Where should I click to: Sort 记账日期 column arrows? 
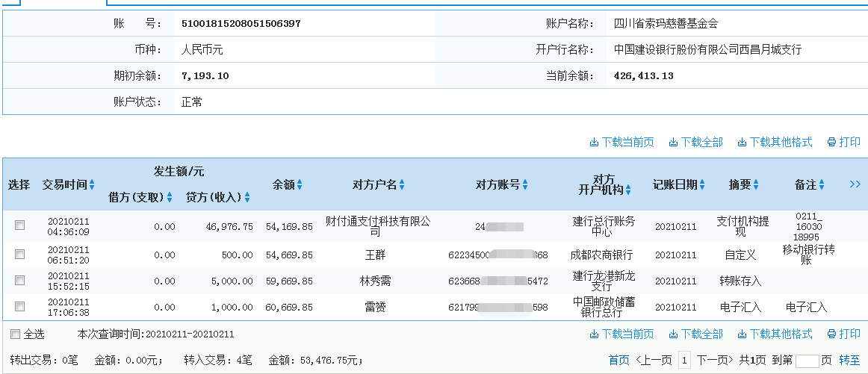[x=702, y=185]
